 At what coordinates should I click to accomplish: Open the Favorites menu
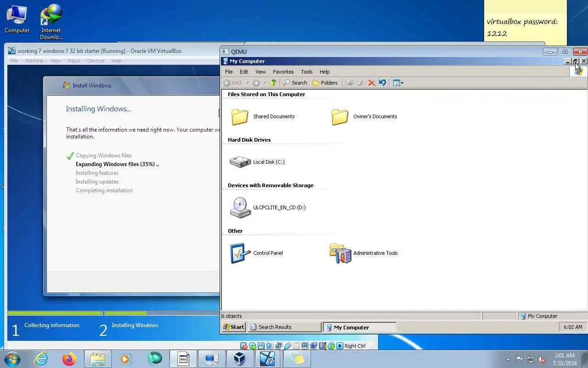coord(283,72)
